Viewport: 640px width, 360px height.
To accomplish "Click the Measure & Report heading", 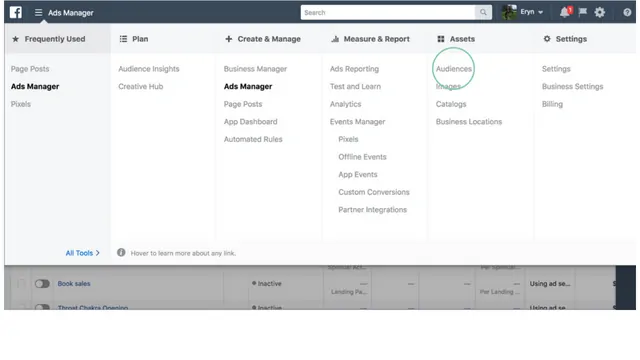I will [x=371, y=39].
